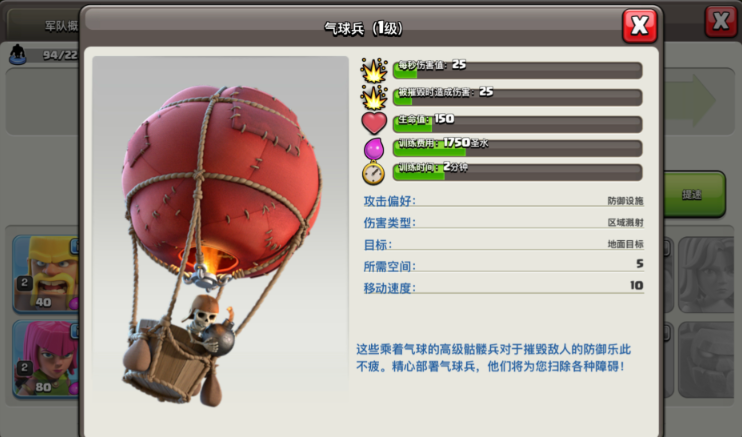Click the red heart hitpoints icon
This screenshot has height=437, width=742.
pyautogui.click(x=374, y=123)
